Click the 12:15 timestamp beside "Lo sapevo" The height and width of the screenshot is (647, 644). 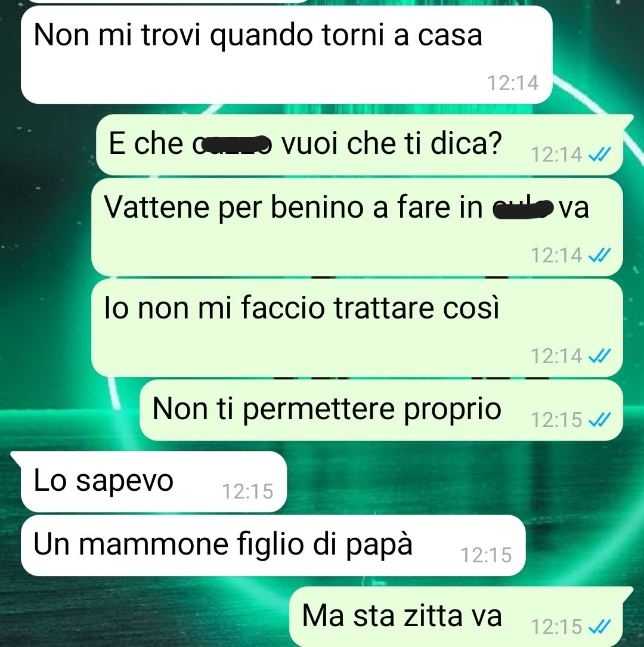(x=247, y=491)
